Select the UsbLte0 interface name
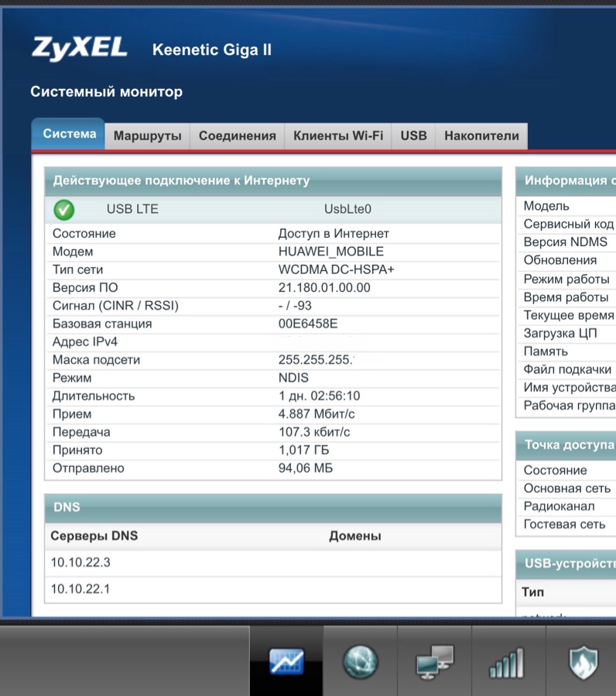 pos(347,209)
